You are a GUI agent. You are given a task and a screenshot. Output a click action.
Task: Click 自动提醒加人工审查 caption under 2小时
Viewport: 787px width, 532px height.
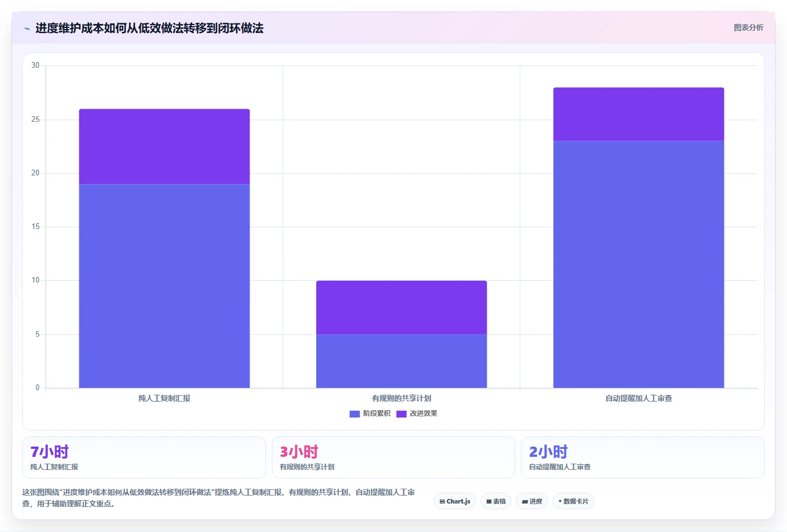pos(560,467)
